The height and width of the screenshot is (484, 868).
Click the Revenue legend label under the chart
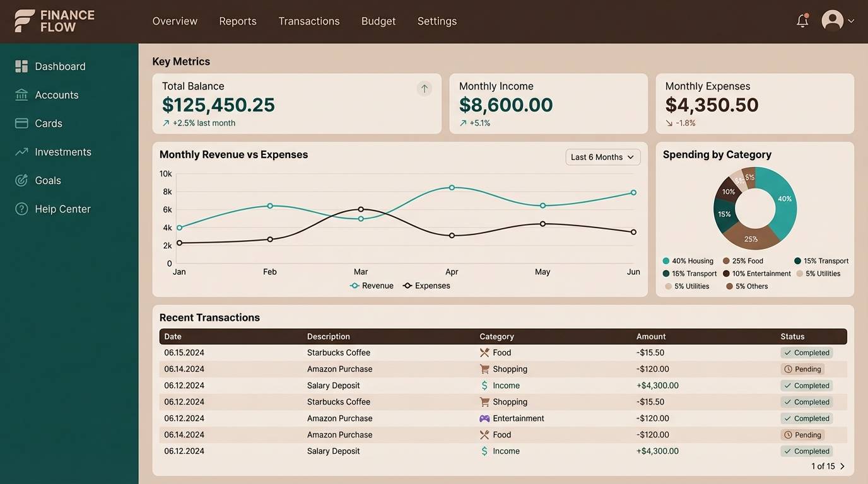point(377,285)
